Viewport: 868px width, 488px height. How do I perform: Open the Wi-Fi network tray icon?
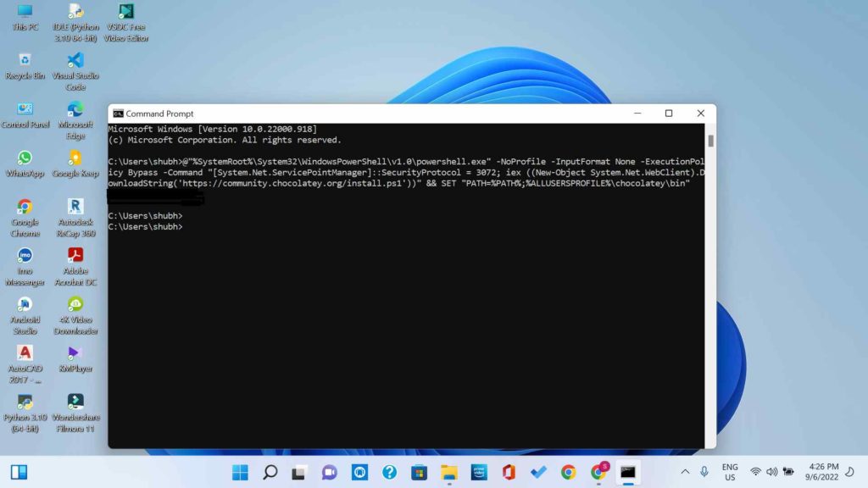pyautogui.click(x=755, y=472)
